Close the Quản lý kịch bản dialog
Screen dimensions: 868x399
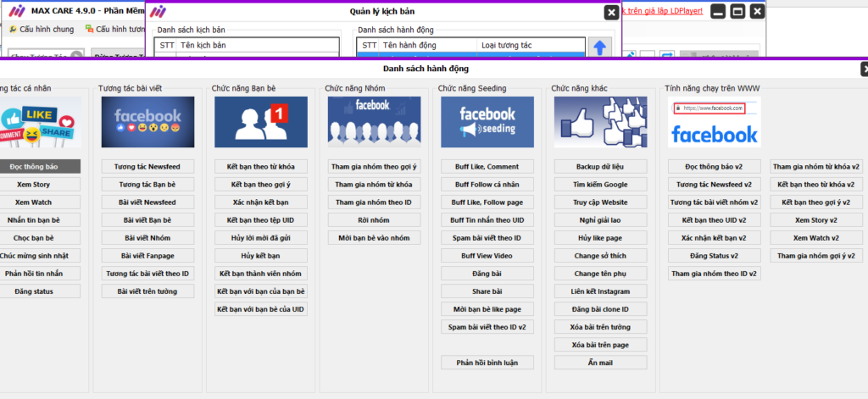[611, 12]
